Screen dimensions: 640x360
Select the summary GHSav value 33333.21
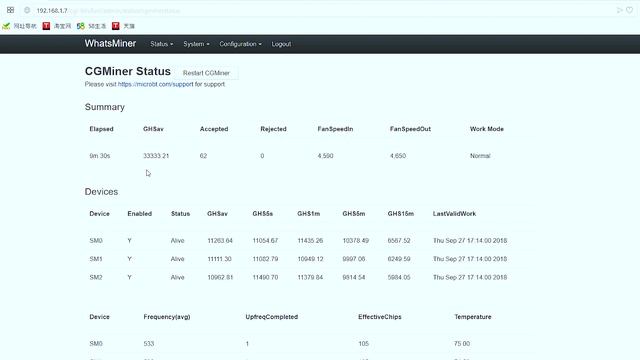(x=156, y=156)
